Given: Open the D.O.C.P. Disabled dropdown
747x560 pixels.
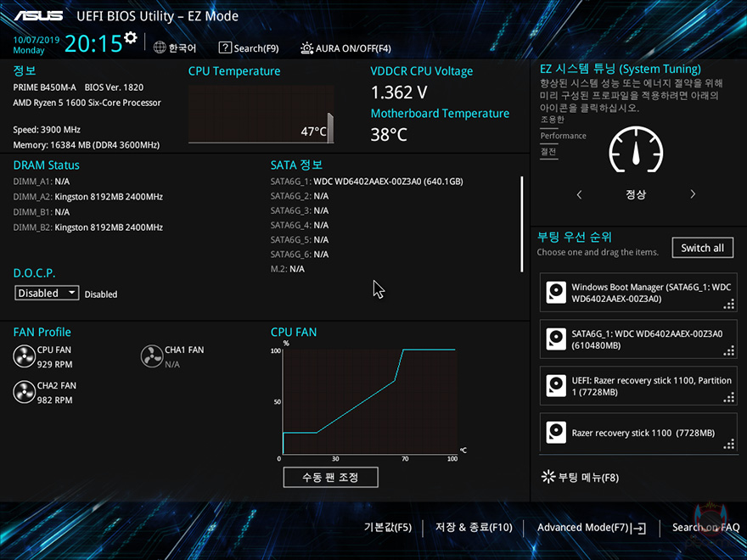Looking at the screenshot, I should [x=47, y=293].
